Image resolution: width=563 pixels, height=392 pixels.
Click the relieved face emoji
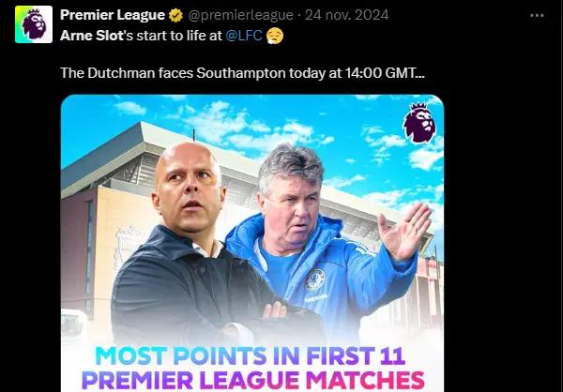(275, 36)
